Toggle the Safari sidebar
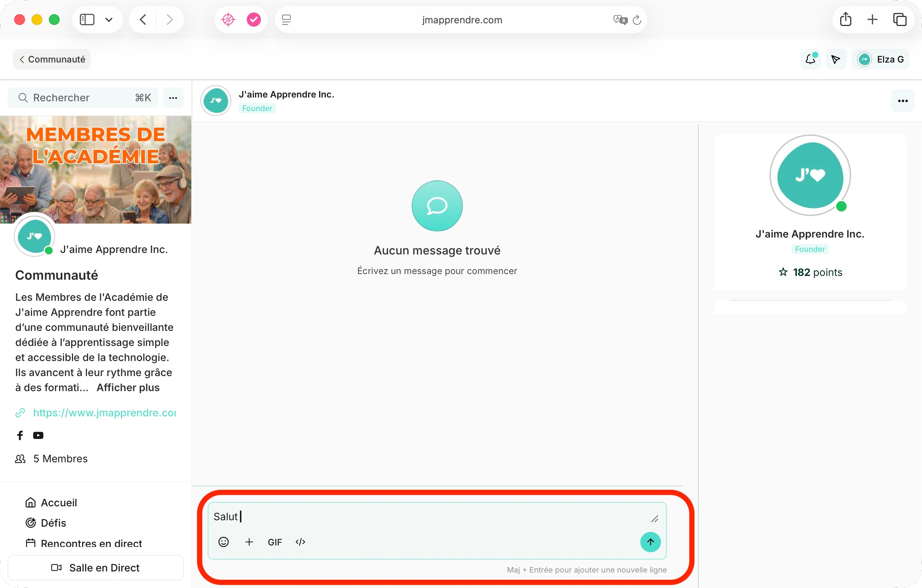The height and width of the screenshot is (588, 922). (x=87, y=20)
